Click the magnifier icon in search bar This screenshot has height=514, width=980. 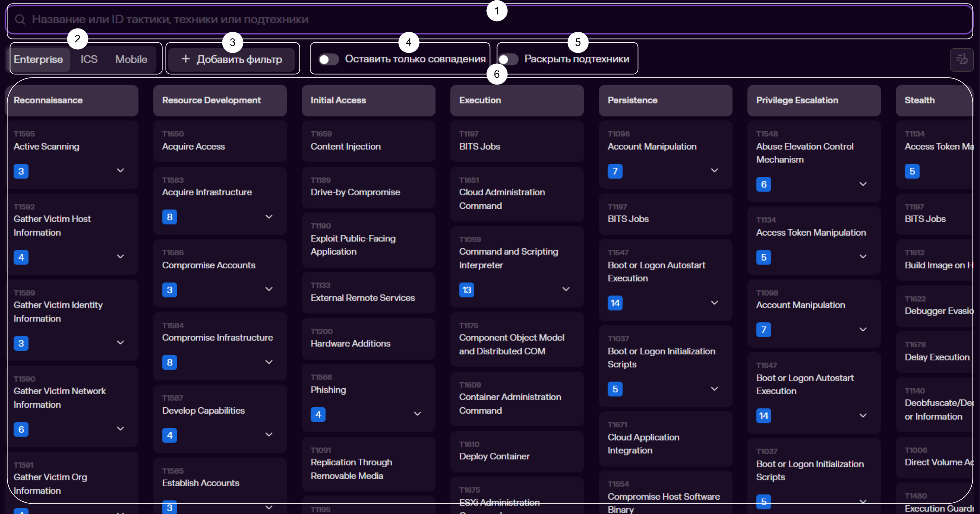pos(20,19)
